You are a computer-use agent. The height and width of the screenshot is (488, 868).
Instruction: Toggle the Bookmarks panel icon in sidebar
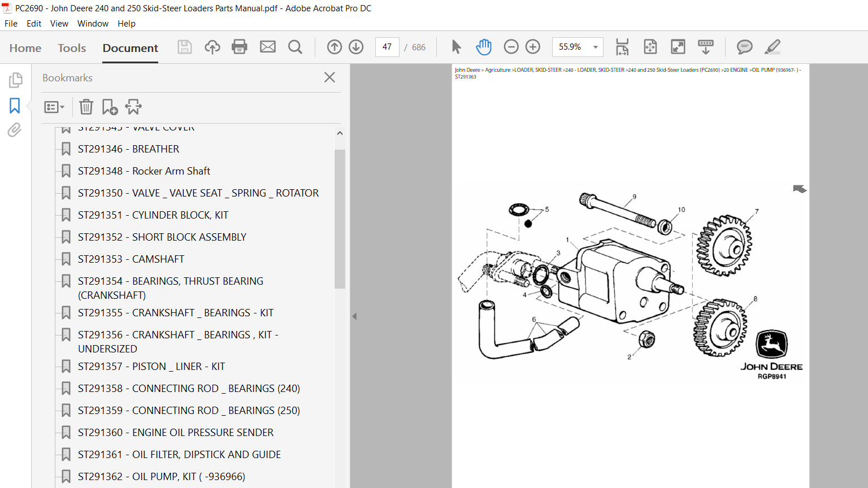pos(15,106)
